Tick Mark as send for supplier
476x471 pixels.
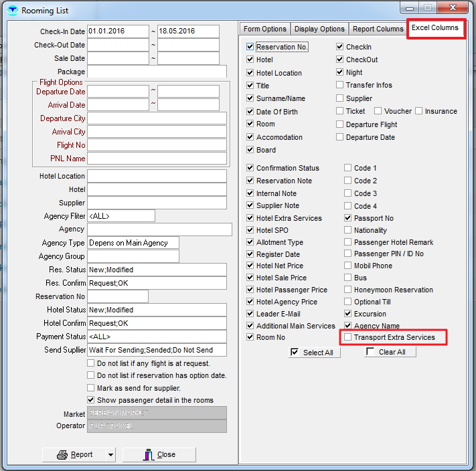[91, 388]
